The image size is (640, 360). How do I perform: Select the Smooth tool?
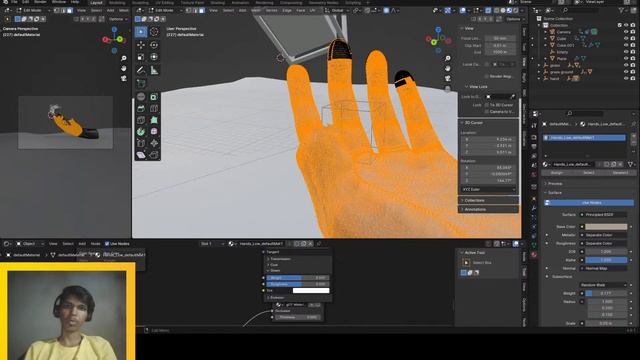click(154, 131)
